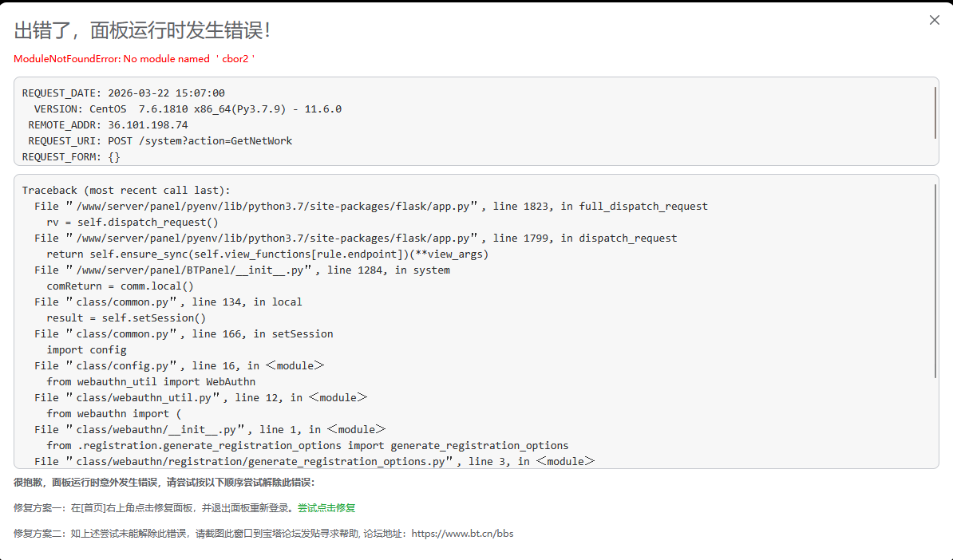Click the flask app.py line 1799 entry
Image resolution: width=953 pixels, height=560 pixels.
[x=356, y=239]
